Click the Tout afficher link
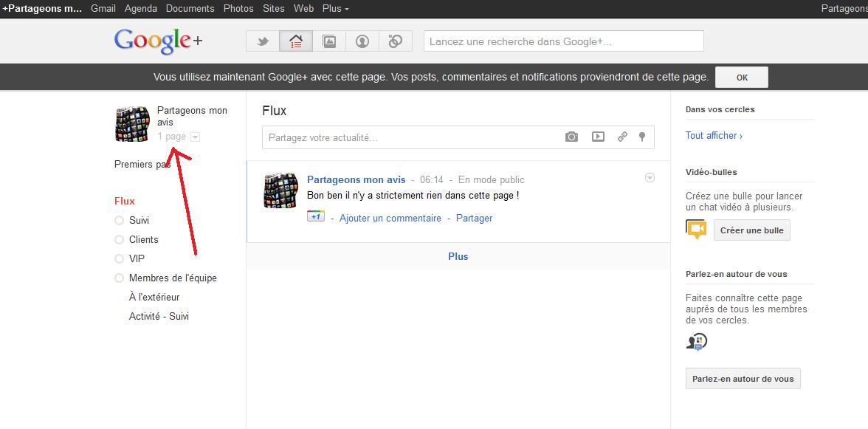This screenshot has width=868, height=429. [x=714, y=136]
